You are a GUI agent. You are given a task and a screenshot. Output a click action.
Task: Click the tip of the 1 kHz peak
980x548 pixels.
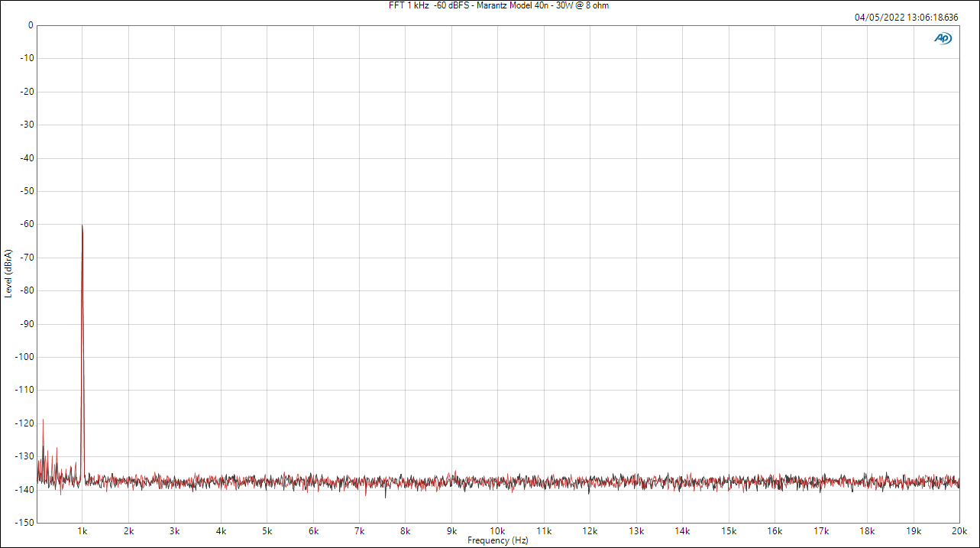82,225
